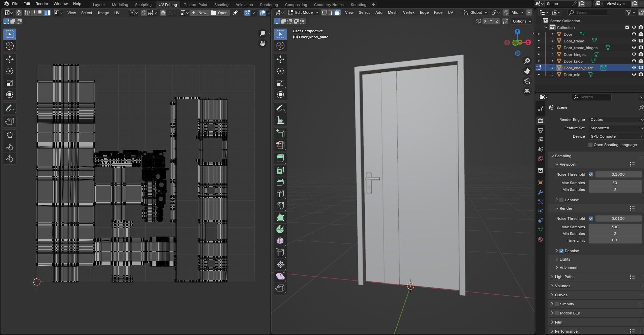Screen dimensions: 644x335
Task: Open the Options popover in viewport
Action: [x=522, y=21]
